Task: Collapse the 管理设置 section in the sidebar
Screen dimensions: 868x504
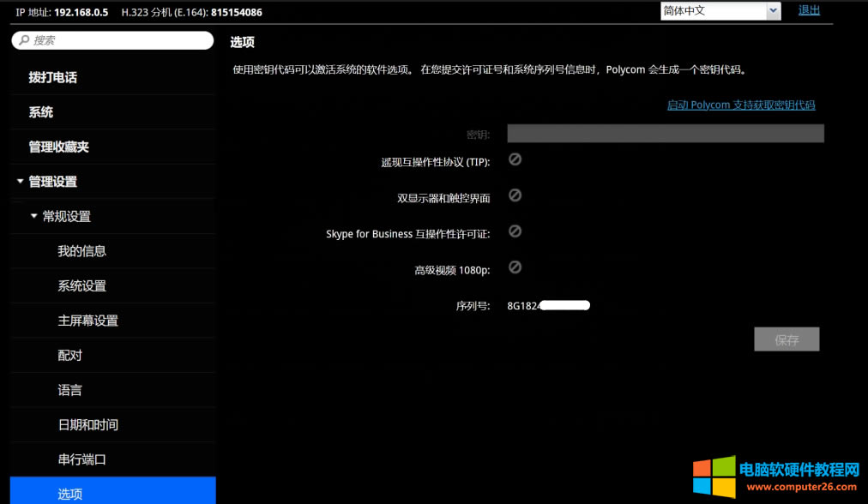Action: pos(20,181)
